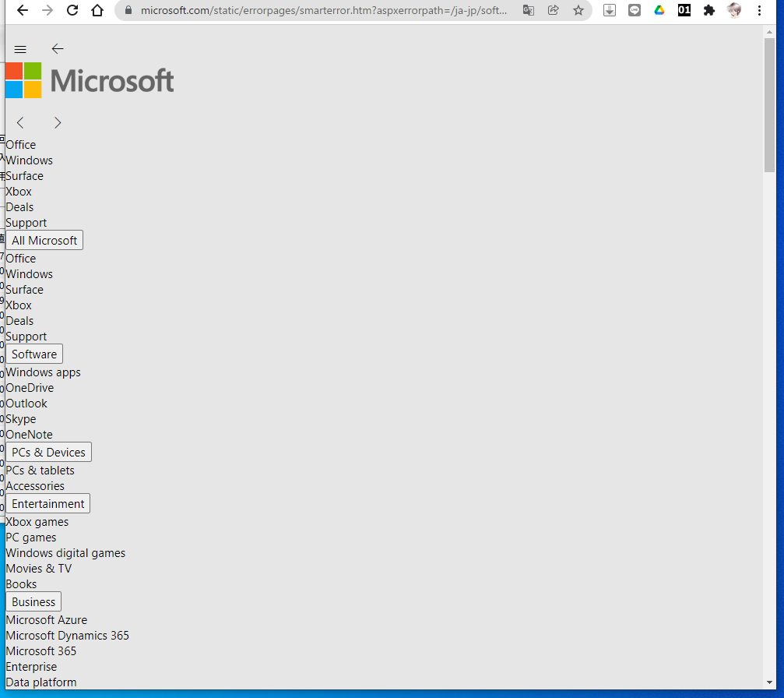Open the Accessories link
This screenshot has height=698, width=784.
(35, 486)
